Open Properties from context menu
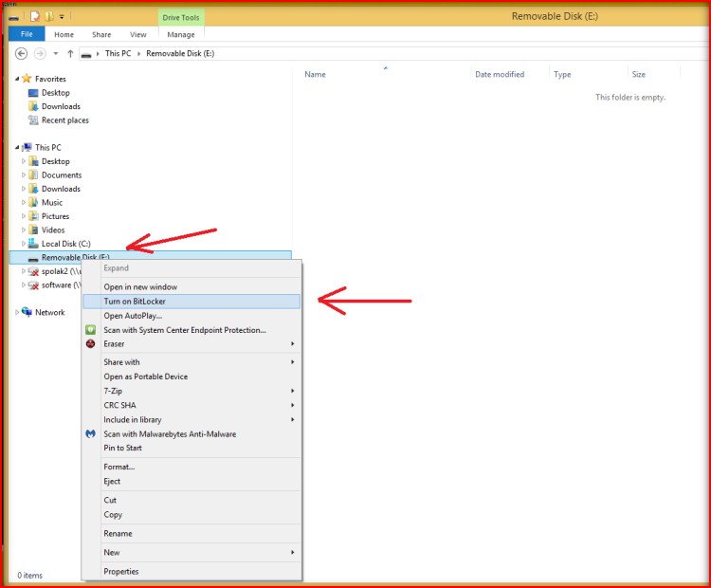The width and height of the screenshot is (711, 588). click(x=191, y=571)
